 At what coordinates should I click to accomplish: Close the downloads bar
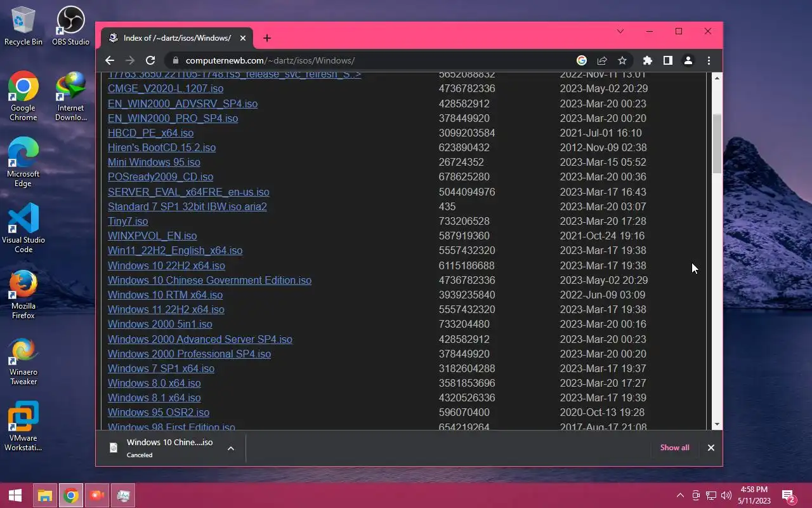coord(711,448)
